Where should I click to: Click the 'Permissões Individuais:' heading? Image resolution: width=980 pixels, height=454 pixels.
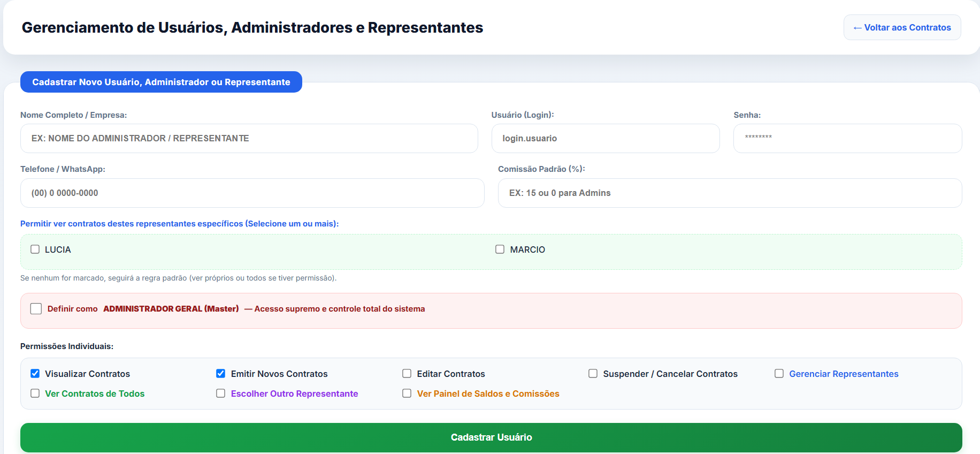point(67,346)
